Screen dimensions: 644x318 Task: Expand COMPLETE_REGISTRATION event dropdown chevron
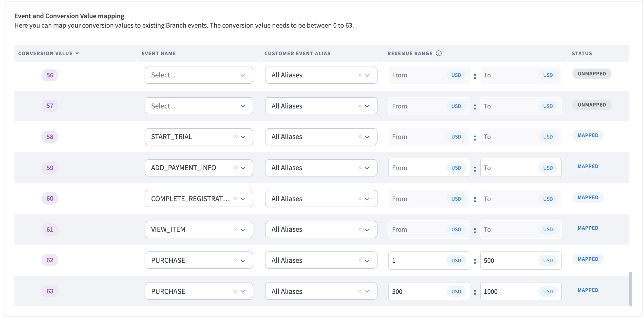243,199
